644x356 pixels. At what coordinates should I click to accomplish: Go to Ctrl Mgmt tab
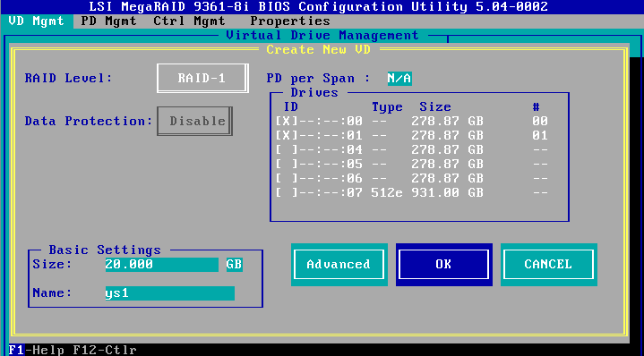189,21
